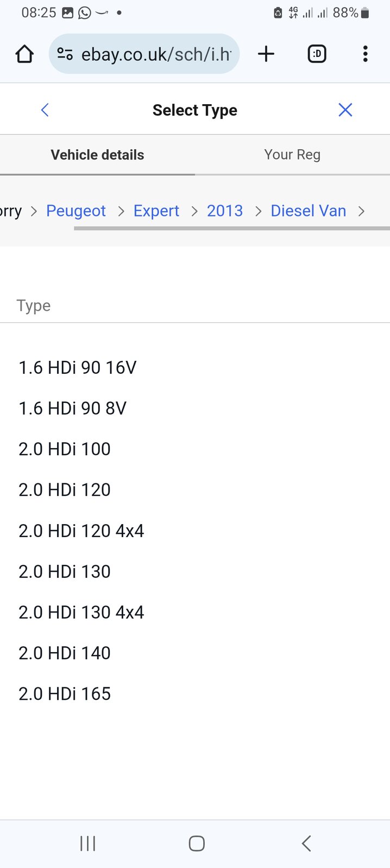Open Chrome's home icon
The width and height of the screenshot is (390, 868).
coord(24,54)
